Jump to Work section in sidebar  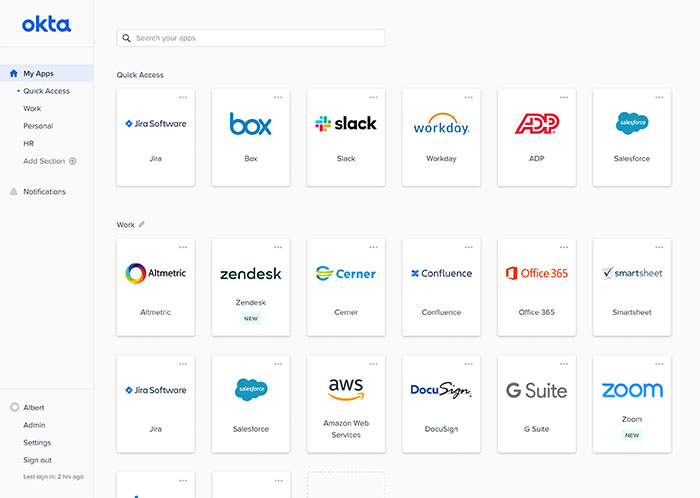(32, 108)
